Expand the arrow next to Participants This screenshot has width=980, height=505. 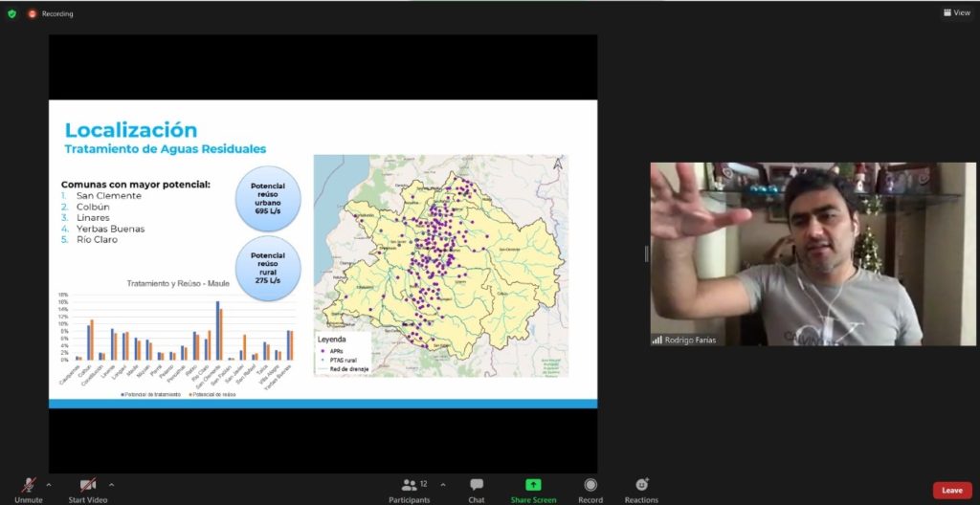pos(442,484)
